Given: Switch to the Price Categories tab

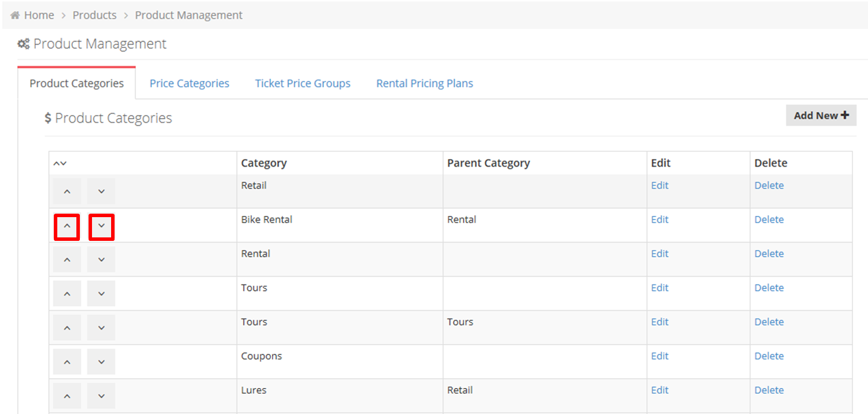Looking at the screenshot, I should [189, 83].
